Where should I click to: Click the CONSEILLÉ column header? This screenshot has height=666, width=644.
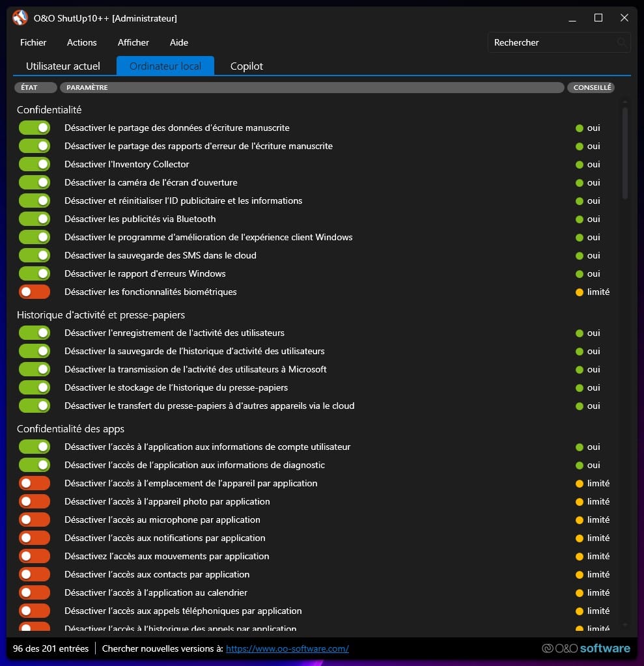click(591, 87)
